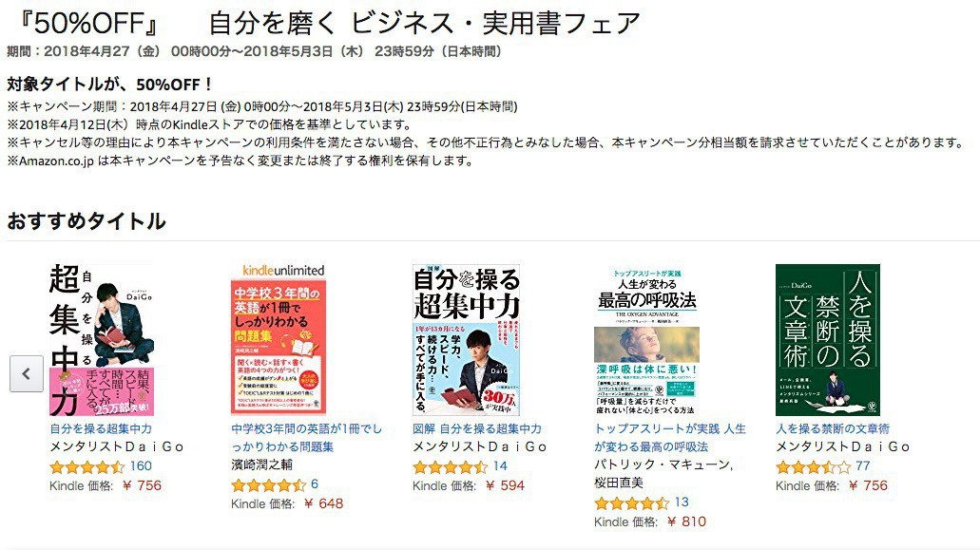Image resolution: width=980 pixels, height=550 pixels.
Task: Open 自分を操る超集中力 pink book cover
Action: coord(102,340)
